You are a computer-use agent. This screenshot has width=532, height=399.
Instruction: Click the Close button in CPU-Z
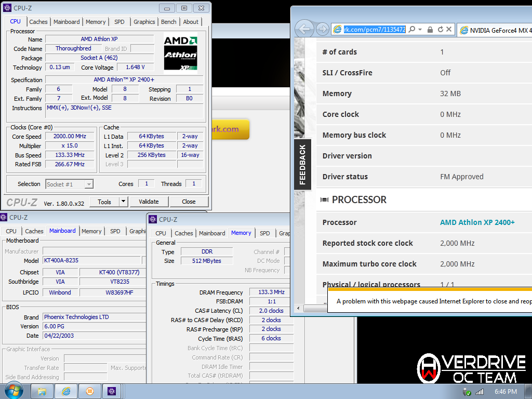(x=189, y=202)
